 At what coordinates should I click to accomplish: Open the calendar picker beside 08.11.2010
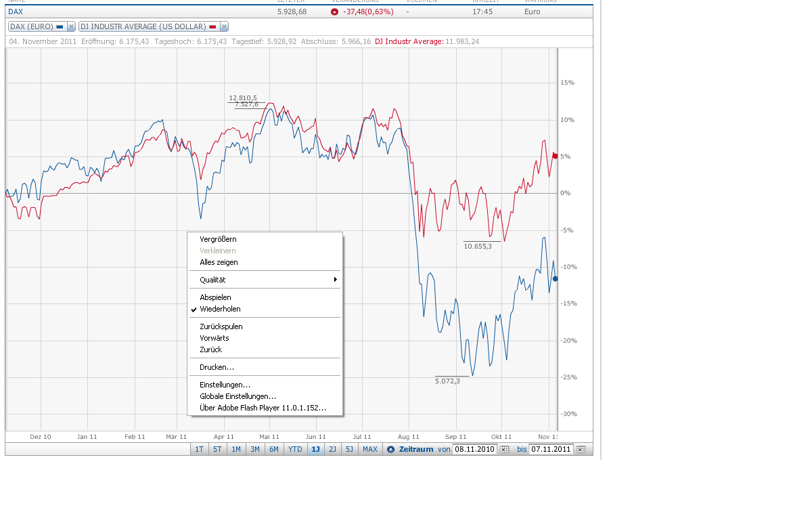(505, 449)
